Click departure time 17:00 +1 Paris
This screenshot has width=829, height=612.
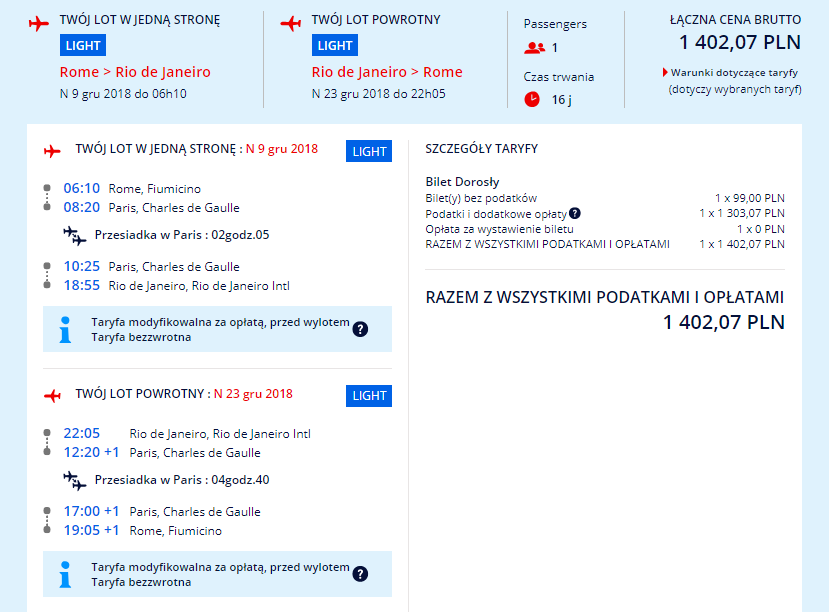point(91,512)
